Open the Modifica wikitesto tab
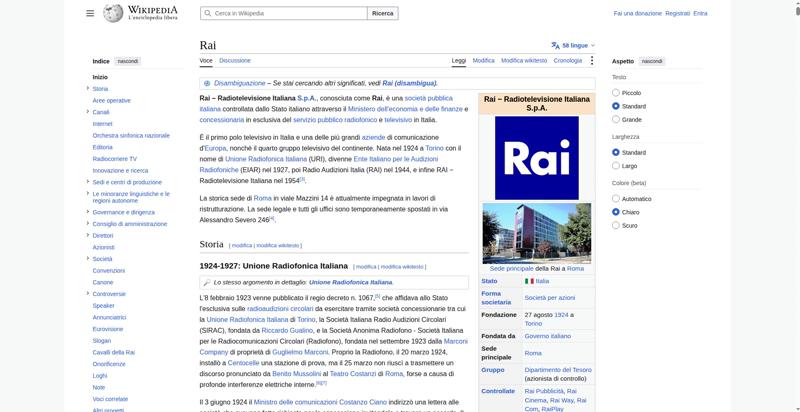This screenshot has height=412, width=800. tap(524, 61)
